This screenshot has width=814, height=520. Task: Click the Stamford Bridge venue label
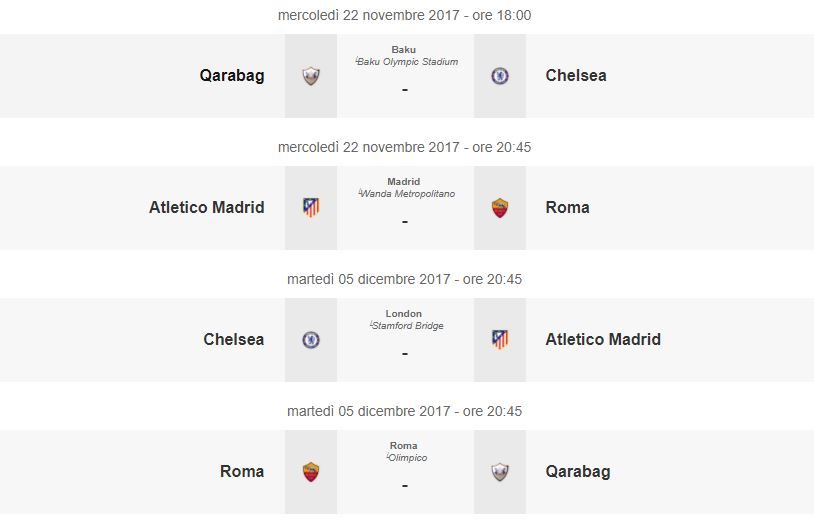[407, 326]
